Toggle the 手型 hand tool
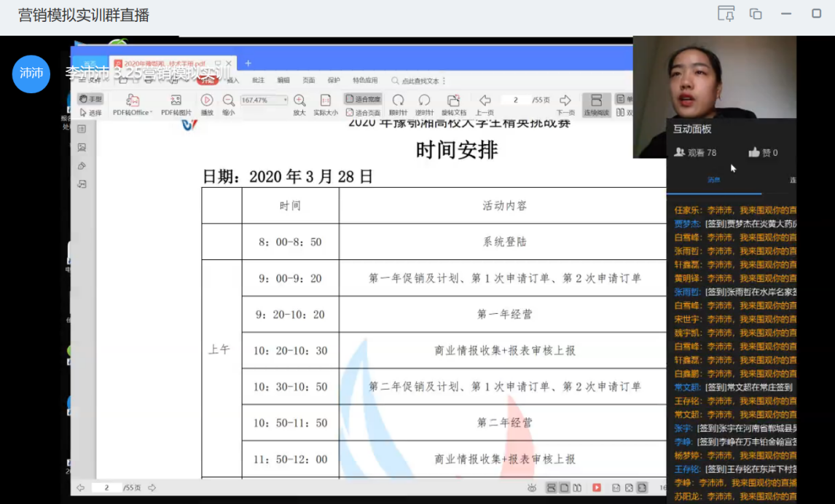 tap(91, 99)
